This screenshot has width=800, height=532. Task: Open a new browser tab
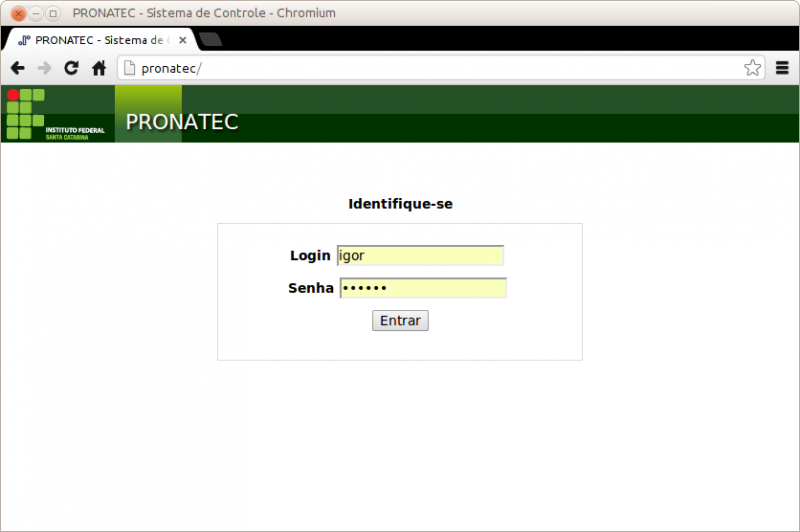point(210,40)
